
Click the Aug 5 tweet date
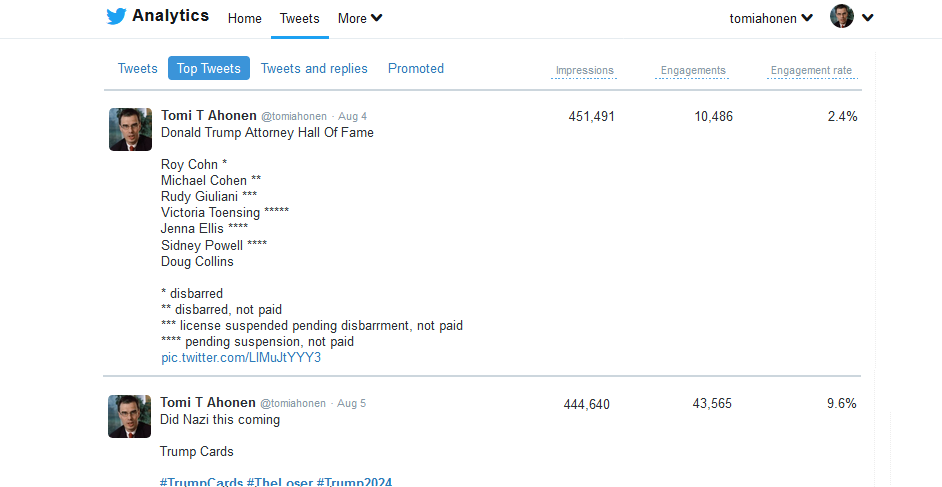[351, 404]
